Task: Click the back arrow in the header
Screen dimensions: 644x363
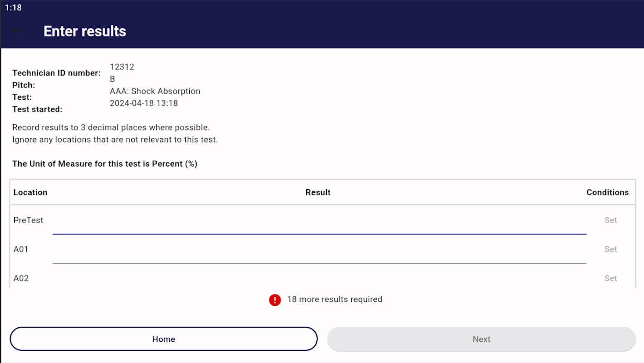Action: tap(17, 31)
